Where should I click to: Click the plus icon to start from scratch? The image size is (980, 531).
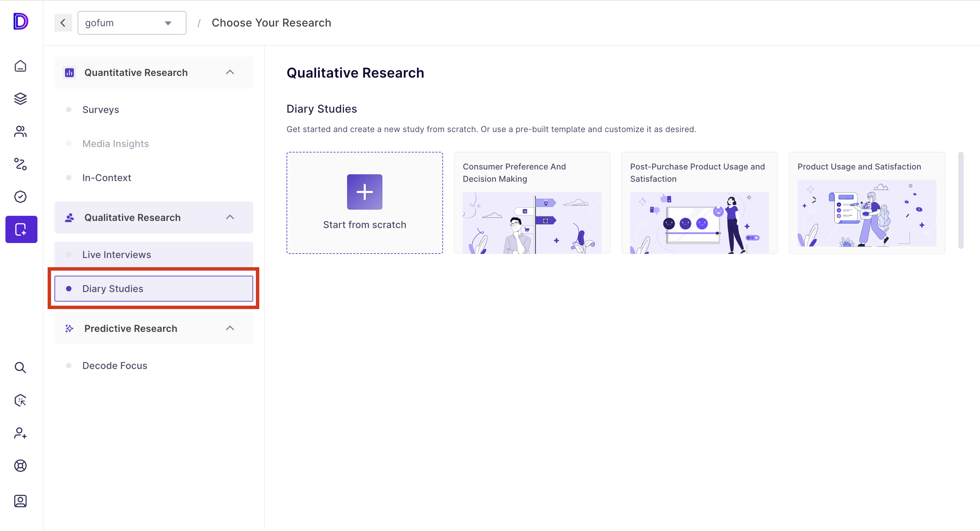pos(364,192)
